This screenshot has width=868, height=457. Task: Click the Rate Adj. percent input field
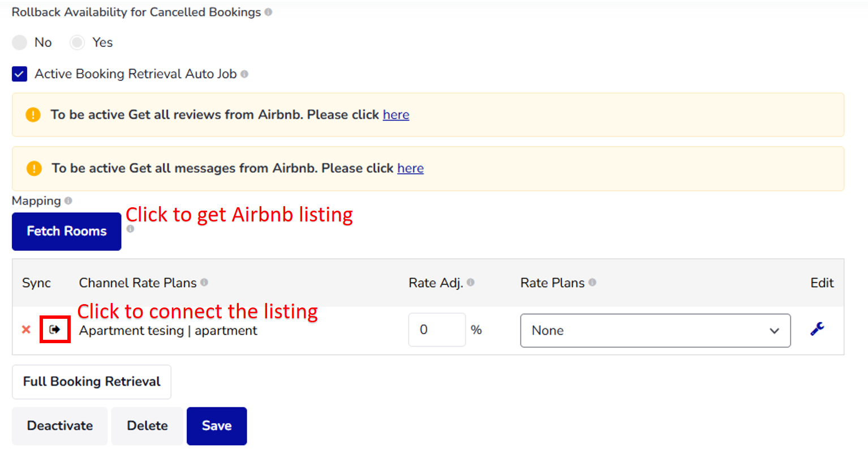click(437, 330)
